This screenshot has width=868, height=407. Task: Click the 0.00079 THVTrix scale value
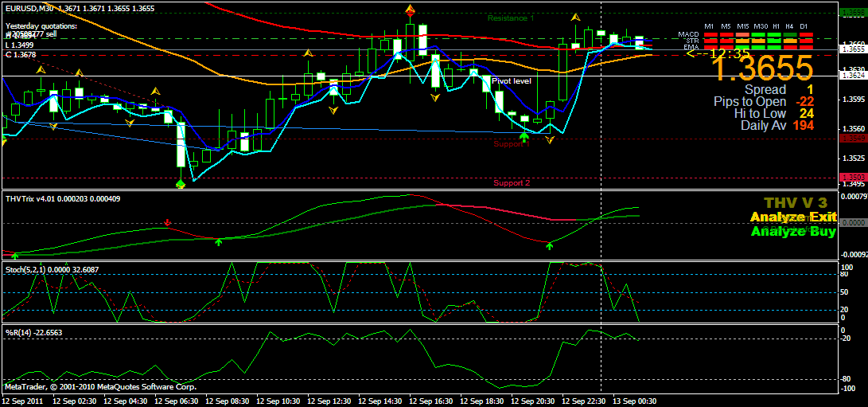pyautogui.click(x=853, y=196)
